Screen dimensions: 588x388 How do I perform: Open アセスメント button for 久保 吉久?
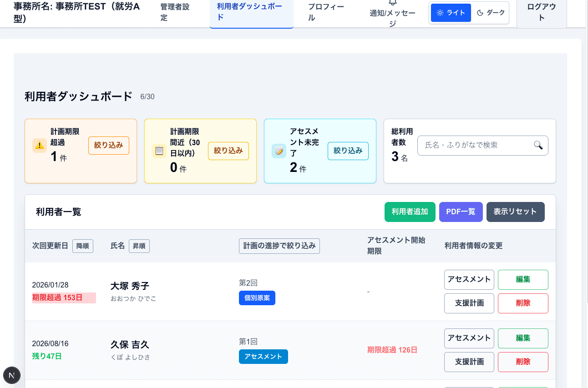pos(469,338)
